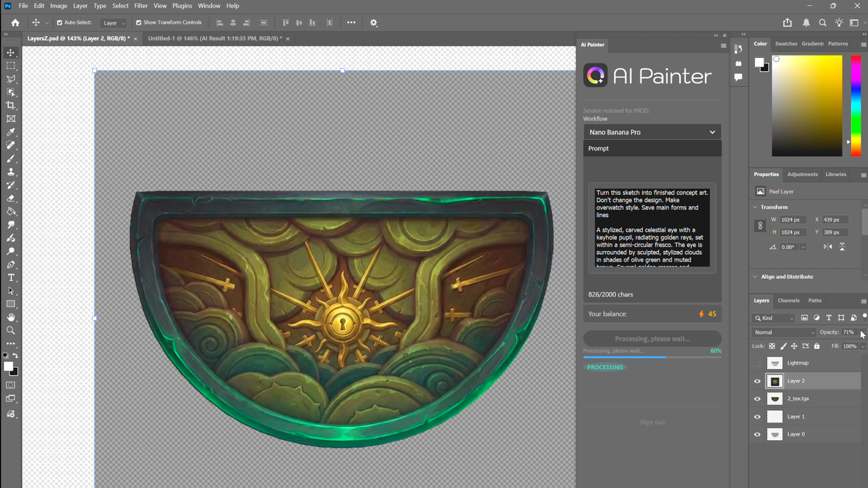Switch to the Patterns tab
Viewport: 868px width, 488px height.
838,44
